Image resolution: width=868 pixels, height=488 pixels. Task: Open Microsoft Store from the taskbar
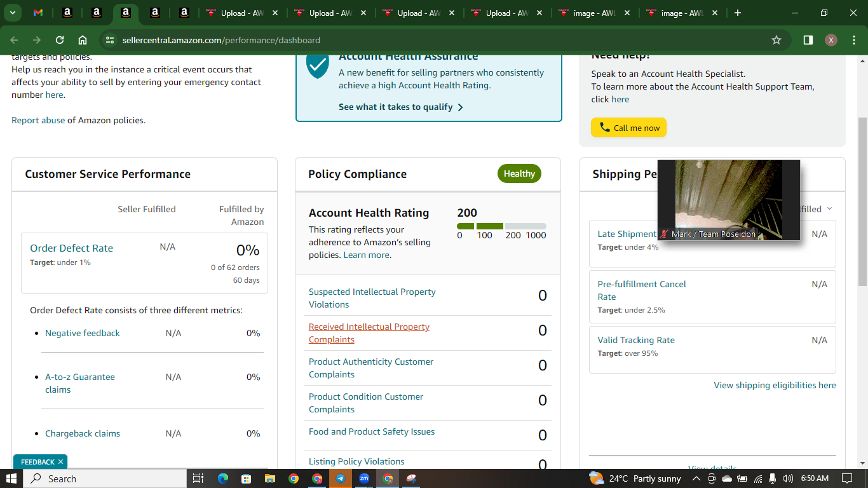click(246, 478)
